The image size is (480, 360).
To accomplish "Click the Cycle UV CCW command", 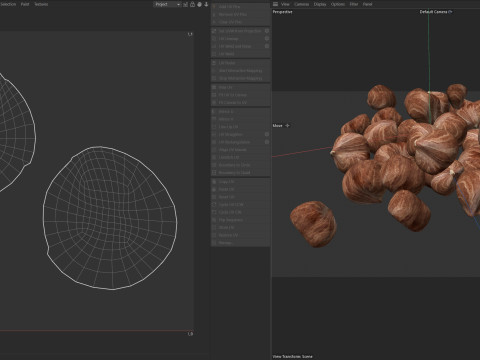I will pyautogui.click(x=240, y=205).
